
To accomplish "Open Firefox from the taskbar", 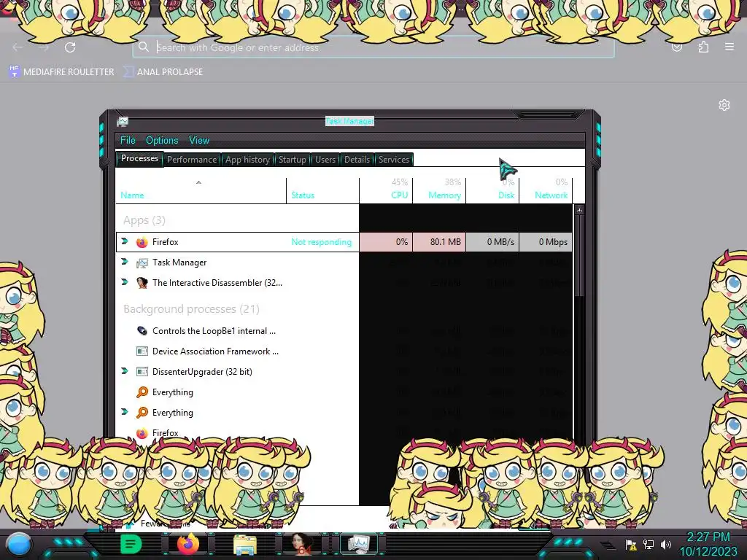I will (x=188, y=544).
